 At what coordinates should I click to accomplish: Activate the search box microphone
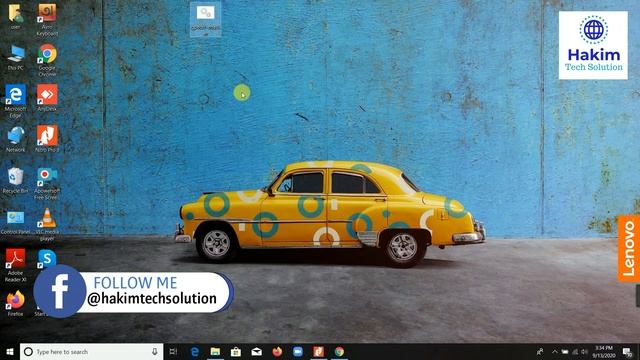(x=155, y=351)
